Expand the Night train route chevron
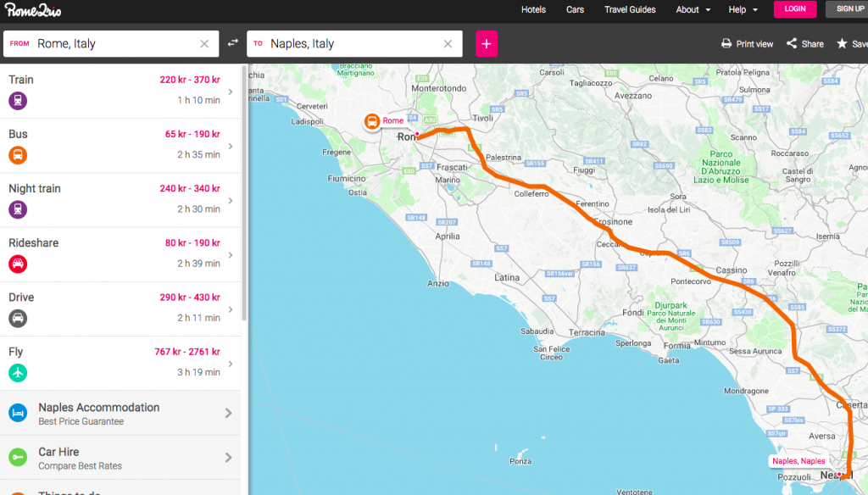Screen dimensions: 868x495 point(231,200)
